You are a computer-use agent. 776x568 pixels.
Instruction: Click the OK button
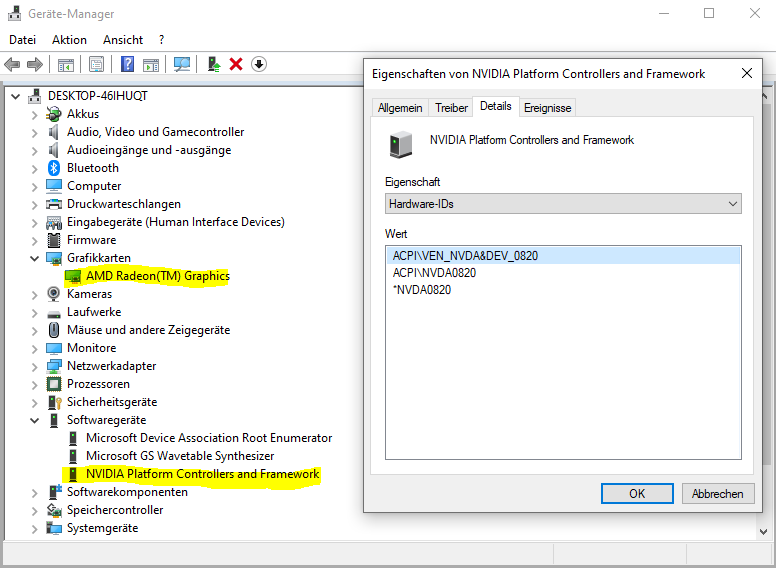pyautogui.click(x=637, y=493)
